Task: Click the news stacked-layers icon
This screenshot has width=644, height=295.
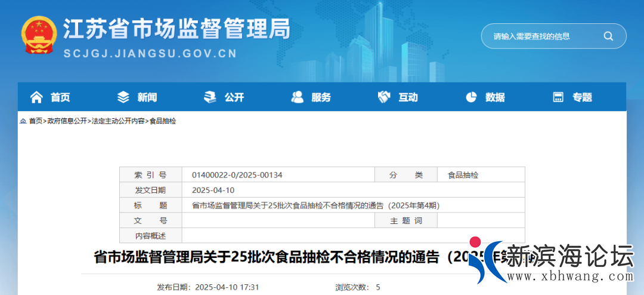Action: click(123, 97)
